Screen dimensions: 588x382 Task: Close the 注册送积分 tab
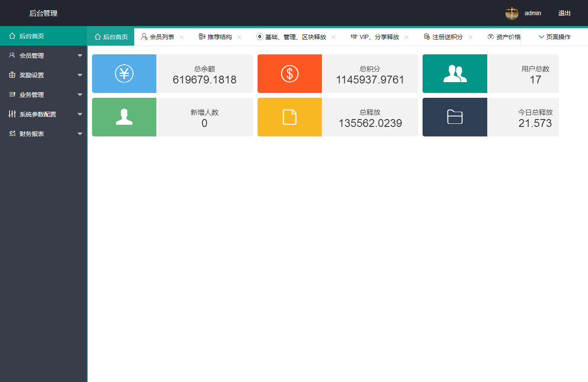point(470,37)
